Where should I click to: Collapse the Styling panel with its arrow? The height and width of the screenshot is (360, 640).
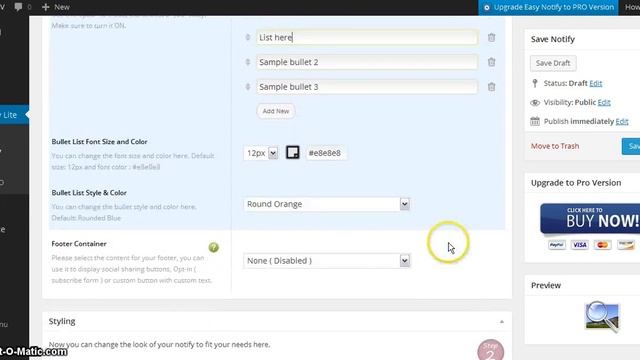point(502,322)
